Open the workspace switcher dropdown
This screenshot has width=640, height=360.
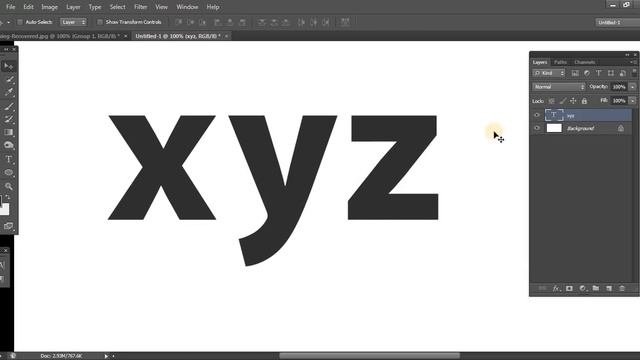(618, 22)
